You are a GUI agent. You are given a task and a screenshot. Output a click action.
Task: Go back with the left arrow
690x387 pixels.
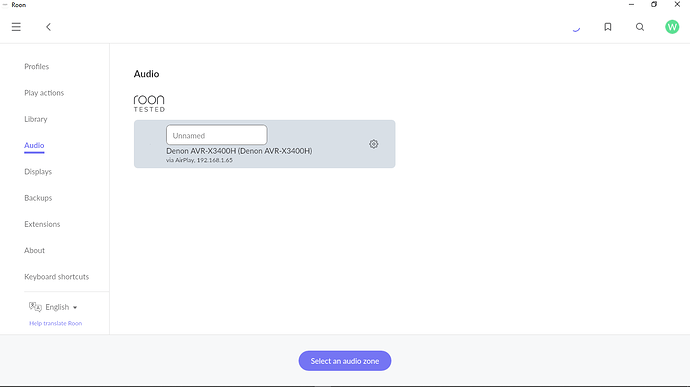click(x=48, y=27)
